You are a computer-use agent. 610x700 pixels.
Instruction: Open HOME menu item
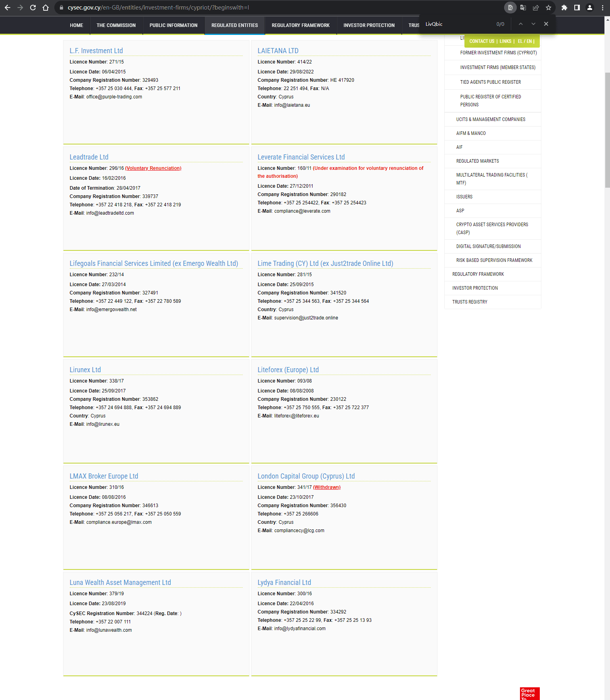click(x=77, y=25)
